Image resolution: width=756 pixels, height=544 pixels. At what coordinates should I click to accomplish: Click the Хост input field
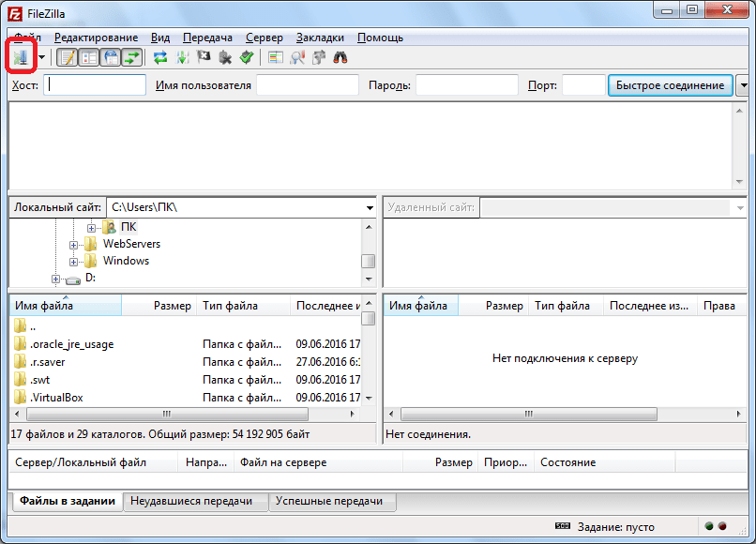tap(96, 85)
